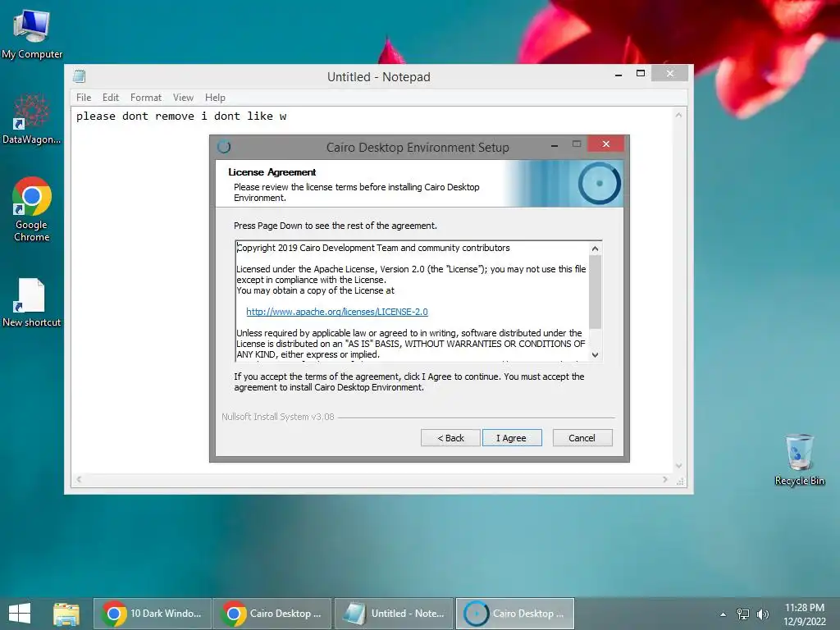Cancel the Cairo setup installer
The width and height of the screenshot is (840, 630).
(x=582, y=438)
